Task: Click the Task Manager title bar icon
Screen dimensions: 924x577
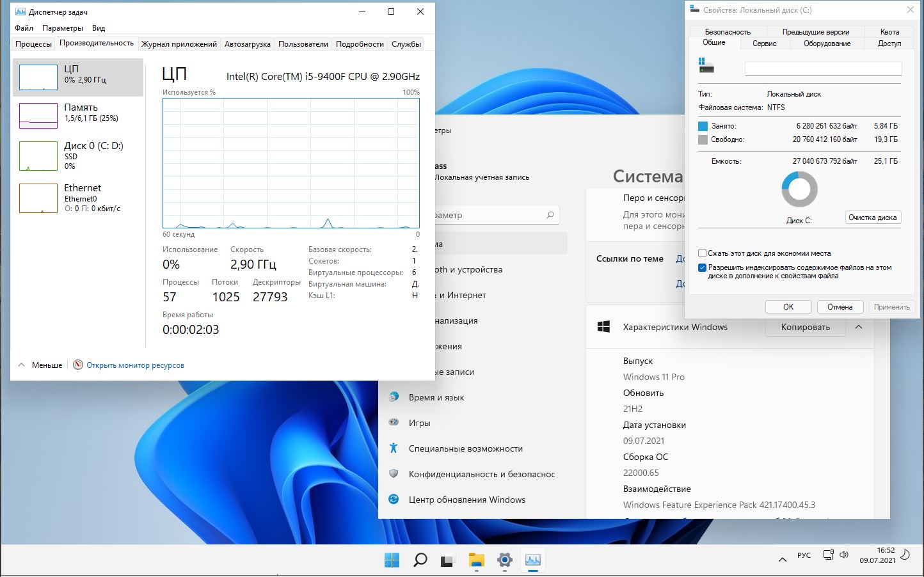Action: tap(20, 12)
